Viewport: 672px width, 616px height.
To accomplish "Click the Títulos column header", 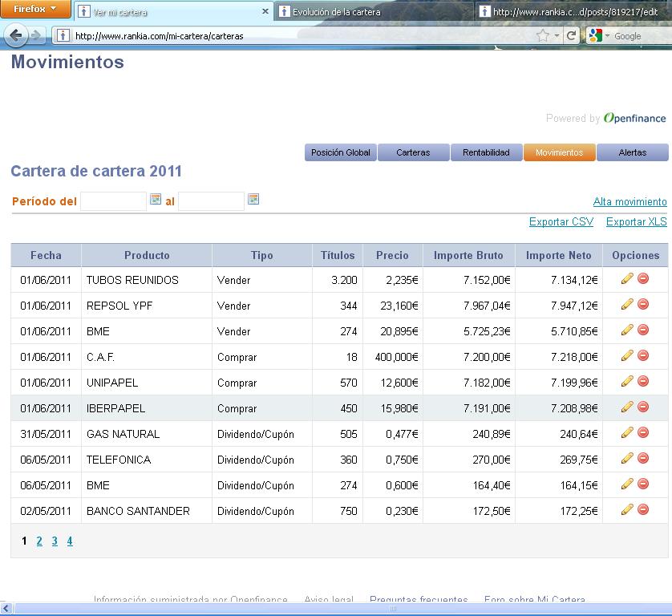I will (x=338, y=256).
